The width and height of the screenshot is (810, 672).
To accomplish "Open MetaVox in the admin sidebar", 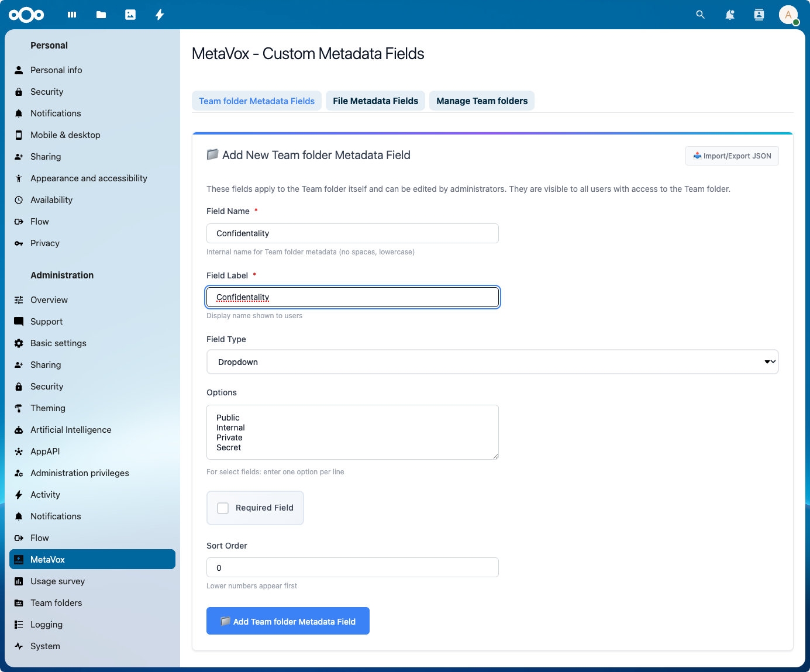I will (x=92, y=559).
